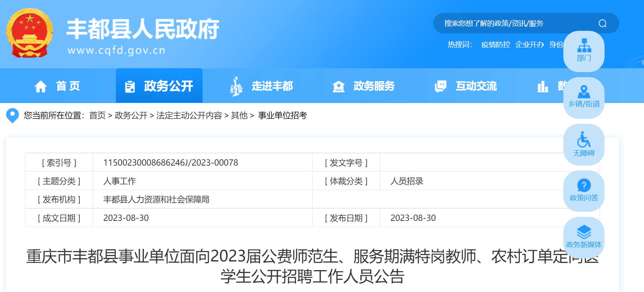
Task: Click the [ 体裁分类 ] label cell
Action: click(346, 181)
